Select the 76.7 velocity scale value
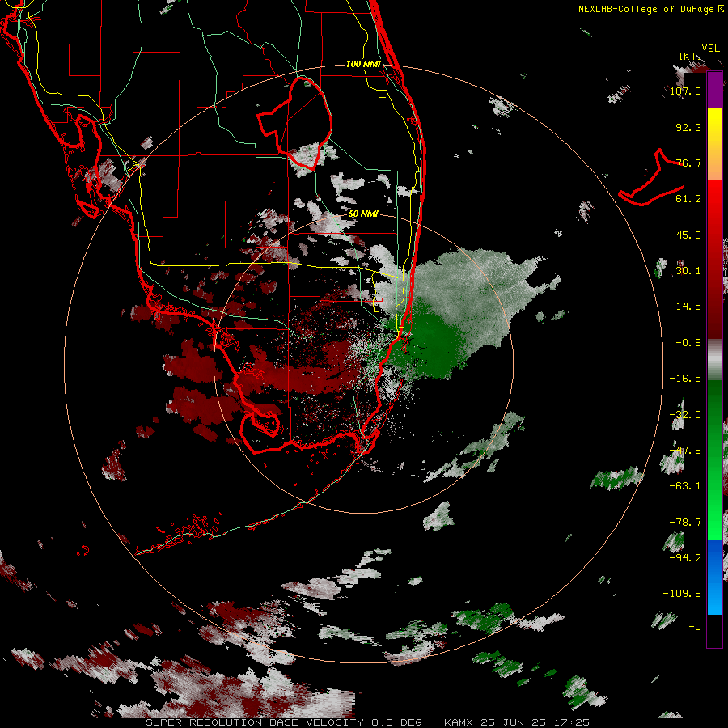728x728 pixels. point(688,163)
